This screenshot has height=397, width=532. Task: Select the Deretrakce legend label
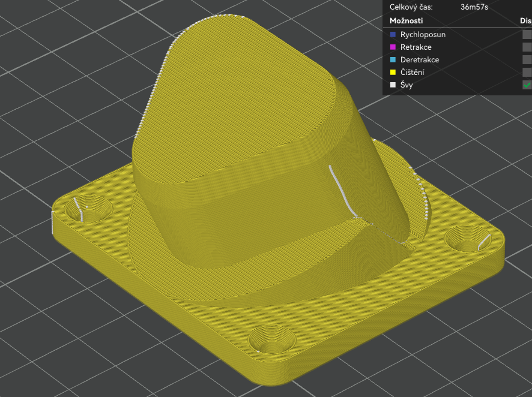tap(419, 60)
